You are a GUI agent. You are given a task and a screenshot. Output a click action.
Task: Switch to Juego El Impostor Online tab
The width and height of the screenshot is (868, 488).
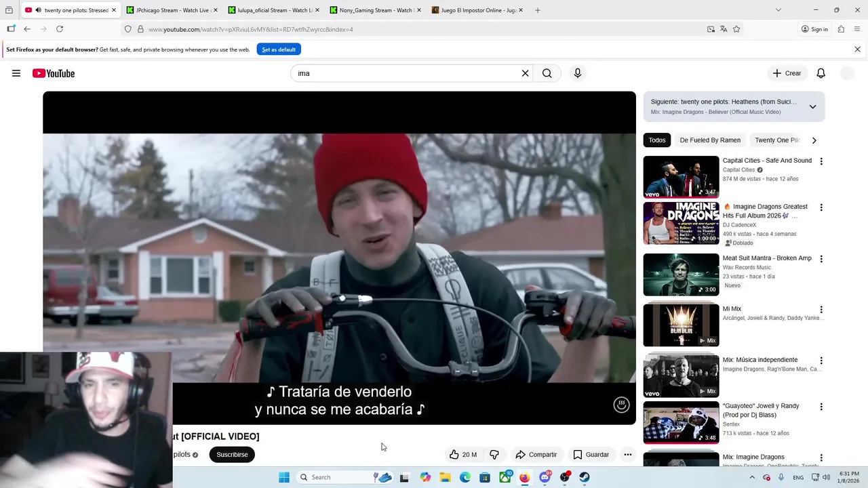[x=477, y=10]
